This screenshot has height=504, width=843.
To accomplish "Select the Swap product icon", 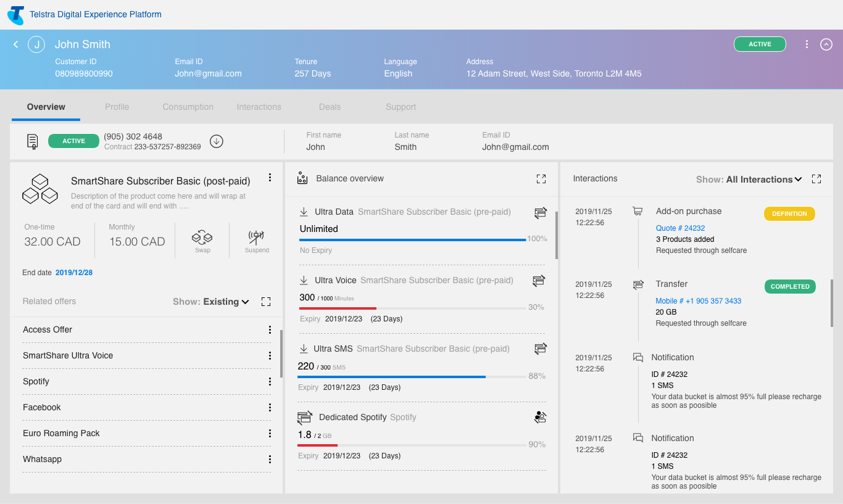I will pyautogui.click(x=202, y=238).
